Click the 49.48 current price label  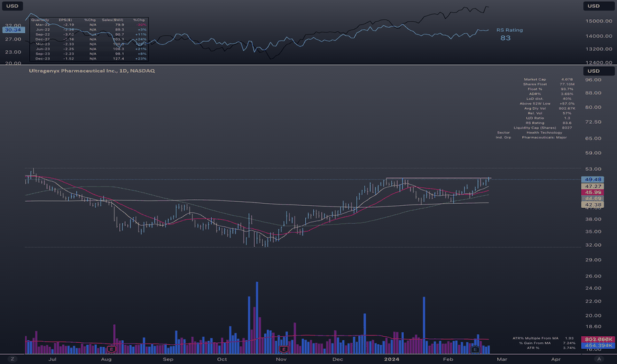pos(593,179)
